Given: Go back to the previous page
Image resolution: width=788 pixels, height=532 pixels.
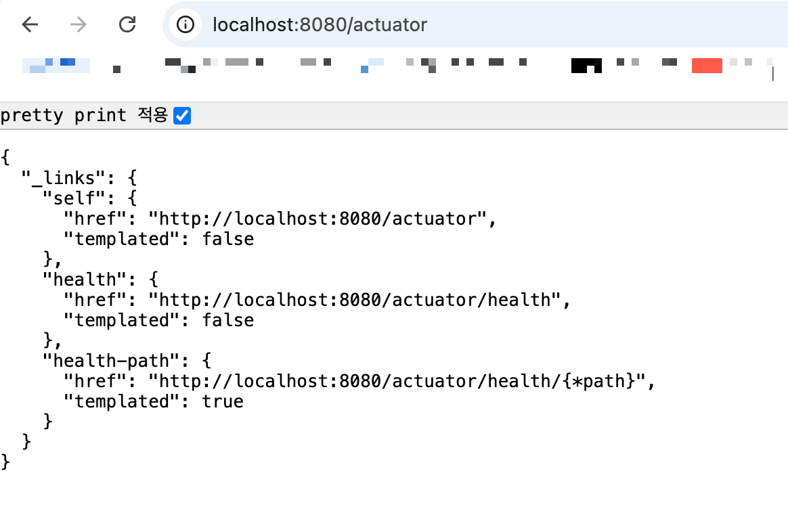Looking at the screenshot, I should (x=30, y=24).
